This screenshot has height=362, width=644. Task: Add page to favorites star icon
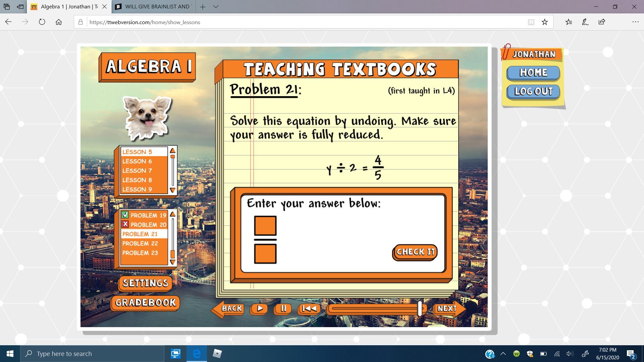(x=544, y=22)
